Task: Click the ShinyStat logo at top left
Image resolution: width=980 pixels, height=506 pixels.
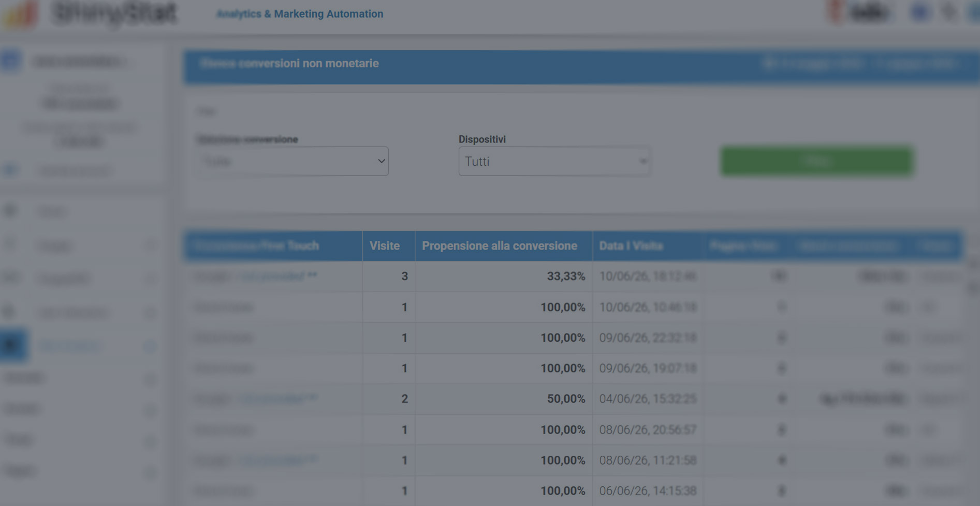Action: coord(91,13)
